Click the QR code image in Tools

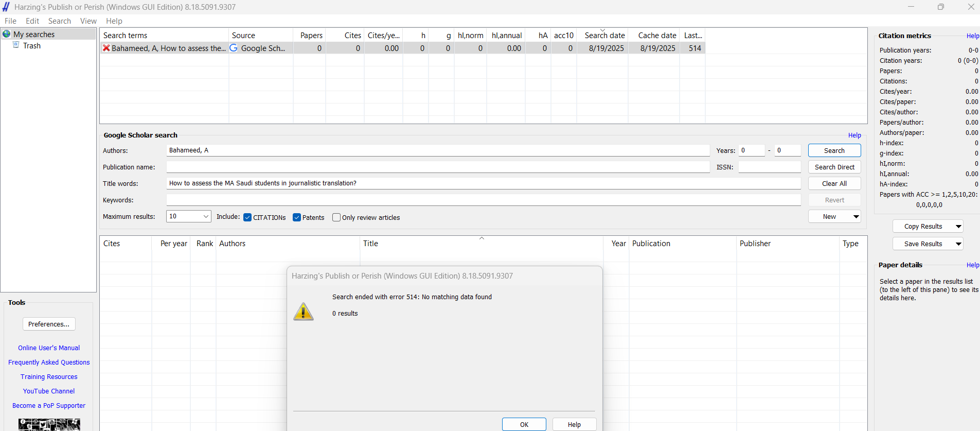[x=49, y=425]
